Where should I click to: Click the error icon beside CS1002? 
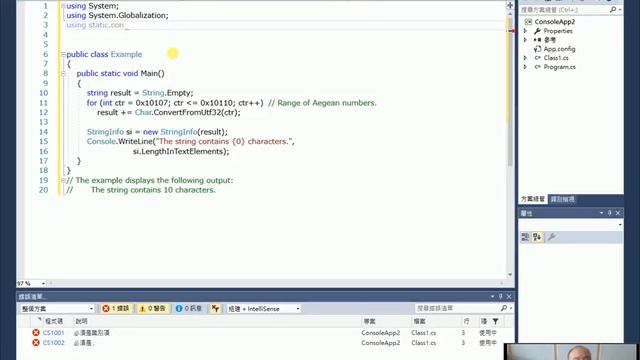pyautogui.click(x=36, y=343)
